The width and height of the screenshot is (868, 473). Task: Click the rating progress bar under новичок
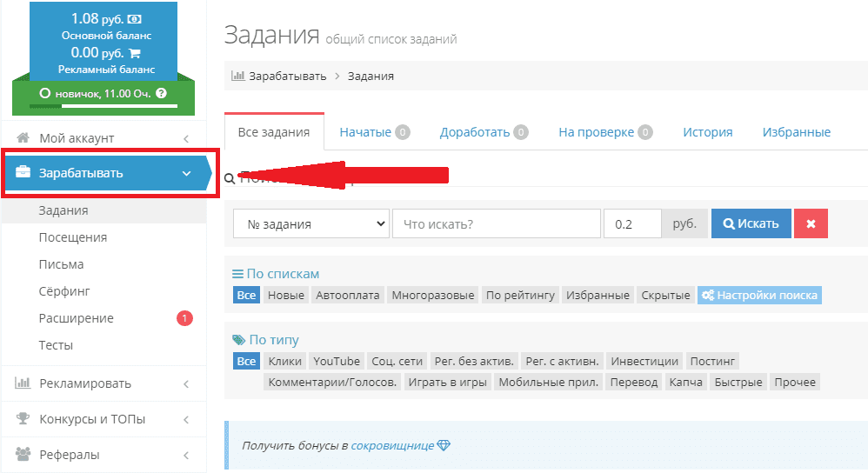[103, 106]
